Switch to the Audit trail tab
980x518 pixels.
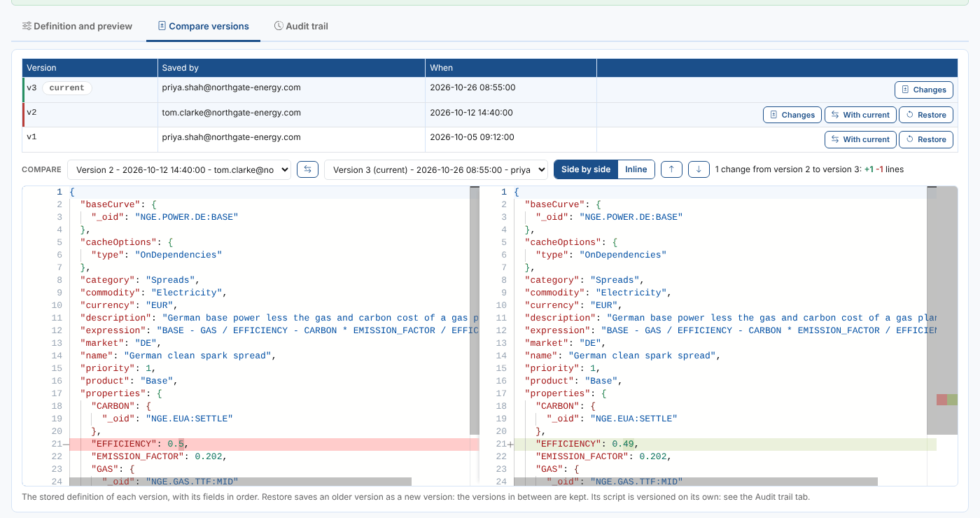point(301,26)
